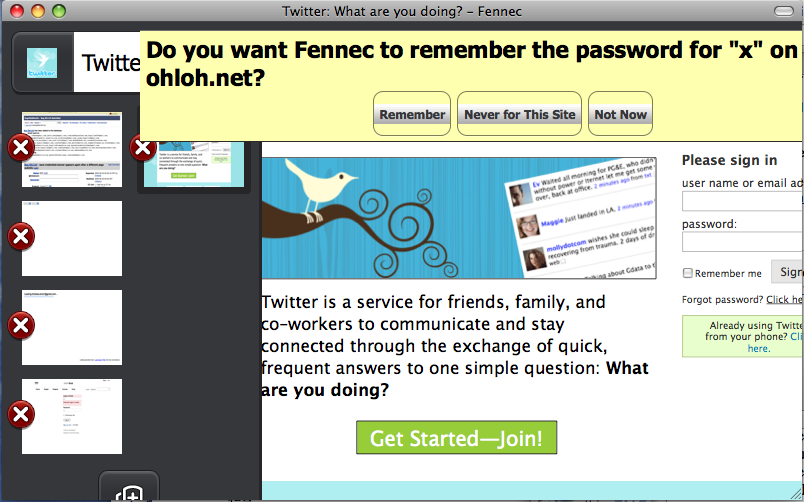The image size is (804, 502).
Task: Click the Twitter favicon in the URL bar
Action: pyautogui.click(x=42, y=63)
